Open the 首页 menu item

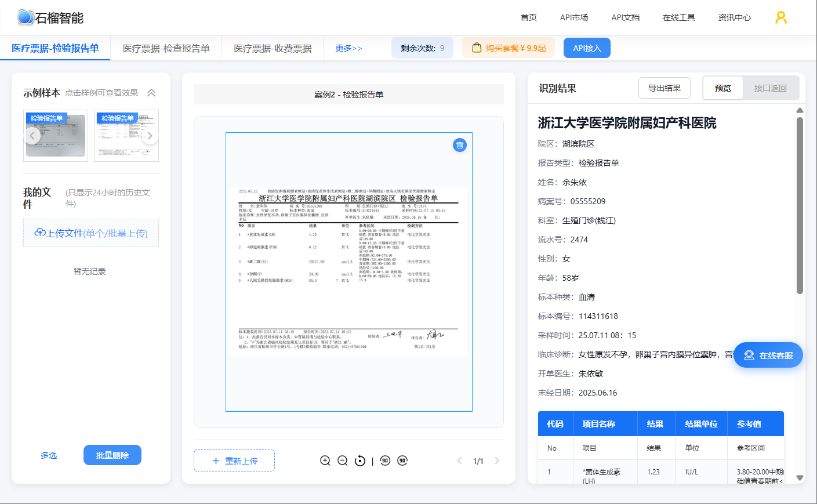coord(529,17)
